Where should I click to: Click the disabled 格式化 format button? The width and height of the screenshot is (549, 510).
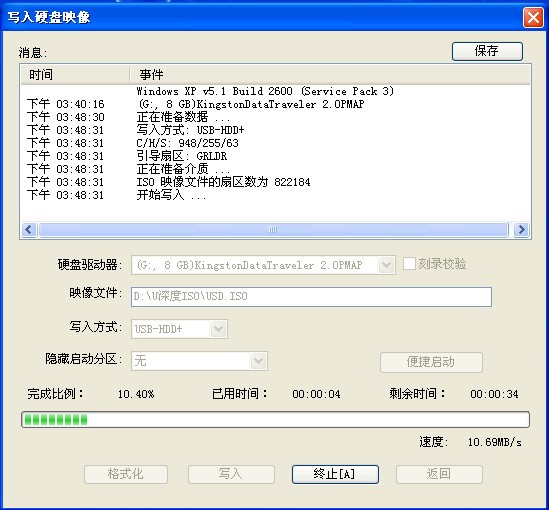pyautogui.click(x=126, y=474)
